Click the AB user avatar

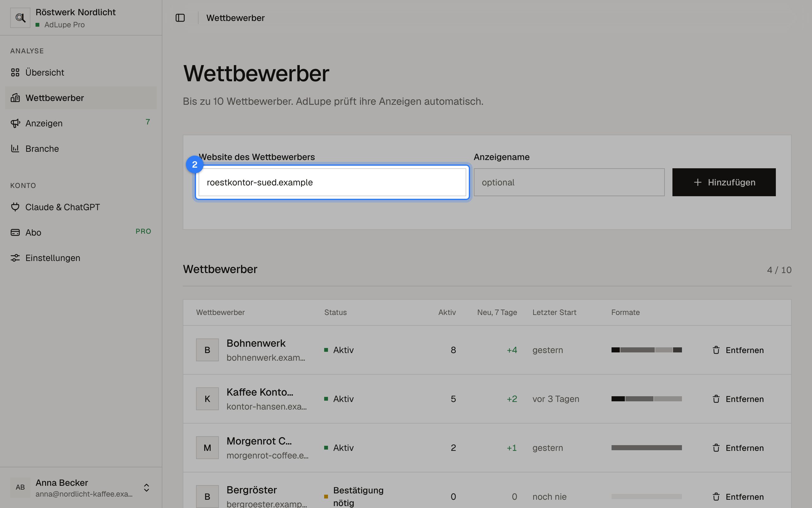point(20,487)
